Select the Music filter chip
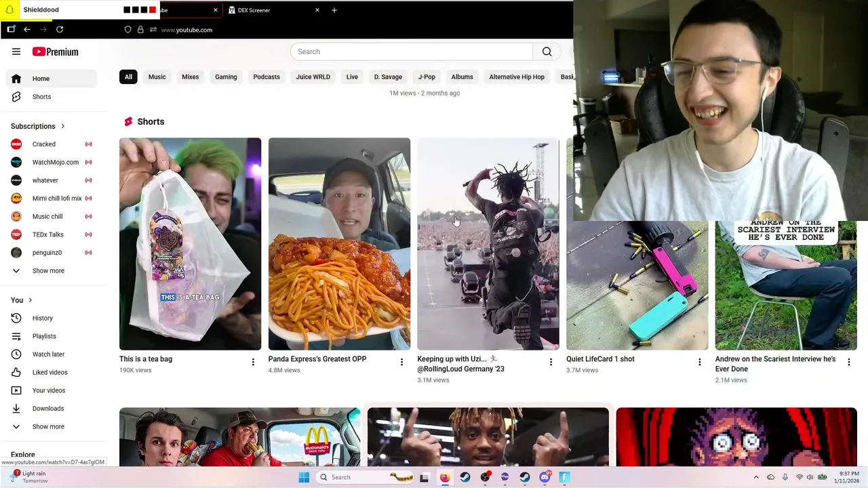 157,77
